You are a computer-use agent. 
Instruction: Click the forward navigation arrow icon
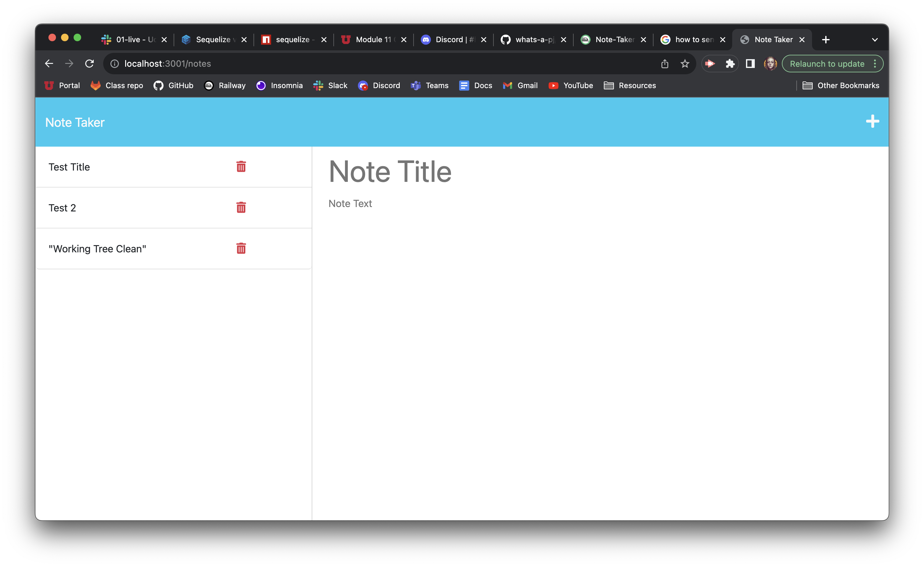click(x=69, y=63)
